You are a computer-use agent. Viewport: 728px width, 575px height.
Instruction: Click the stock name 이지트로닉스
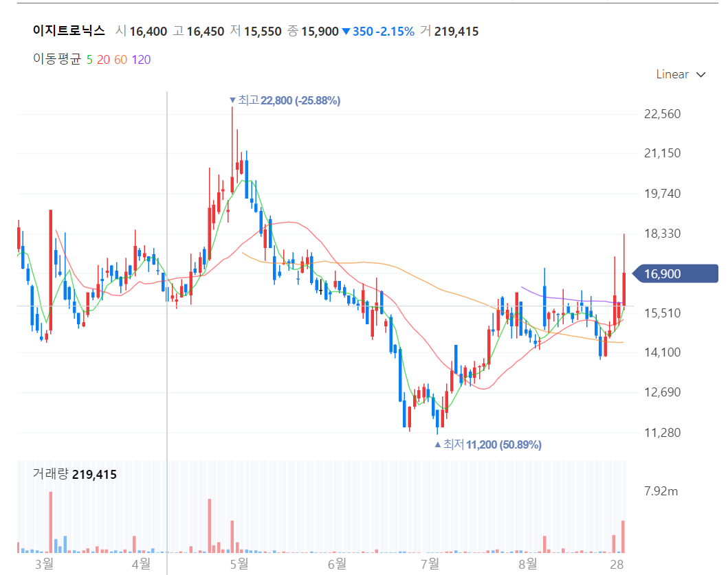[x=69, y=31]
